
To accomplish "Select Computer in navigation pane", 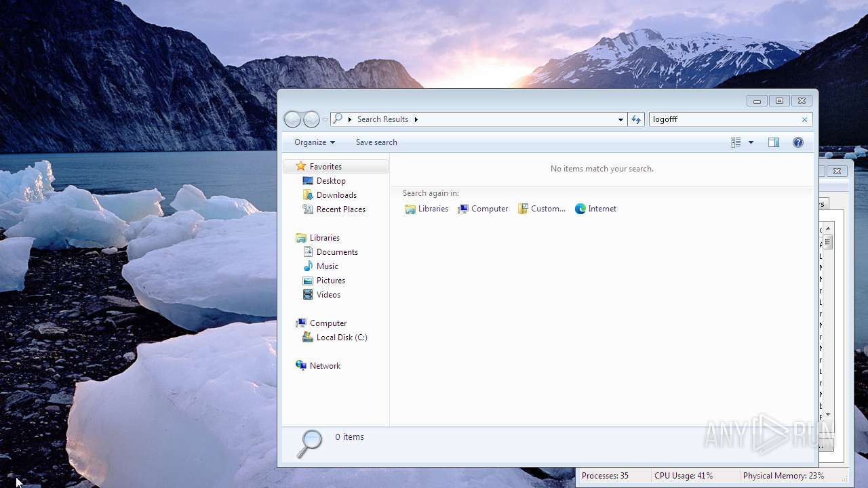I will pyautogui.click(x=328, y=323).
